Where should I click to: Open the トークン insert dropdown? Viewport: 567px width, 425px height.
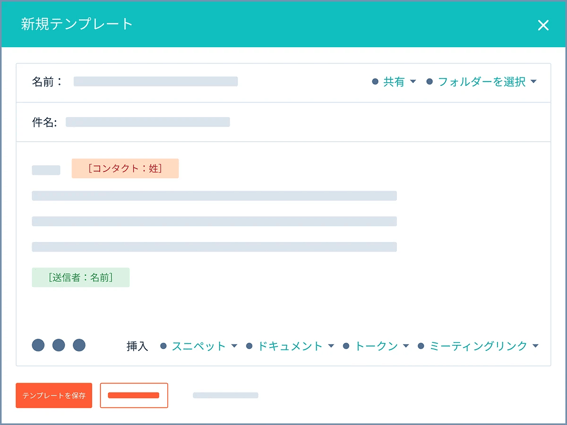376,346
